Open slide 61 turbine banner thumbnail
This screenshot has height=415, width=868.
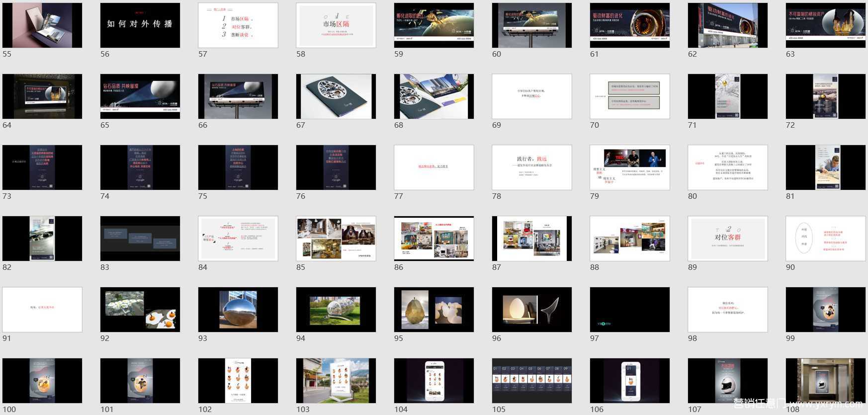click(x=630, y=25)
